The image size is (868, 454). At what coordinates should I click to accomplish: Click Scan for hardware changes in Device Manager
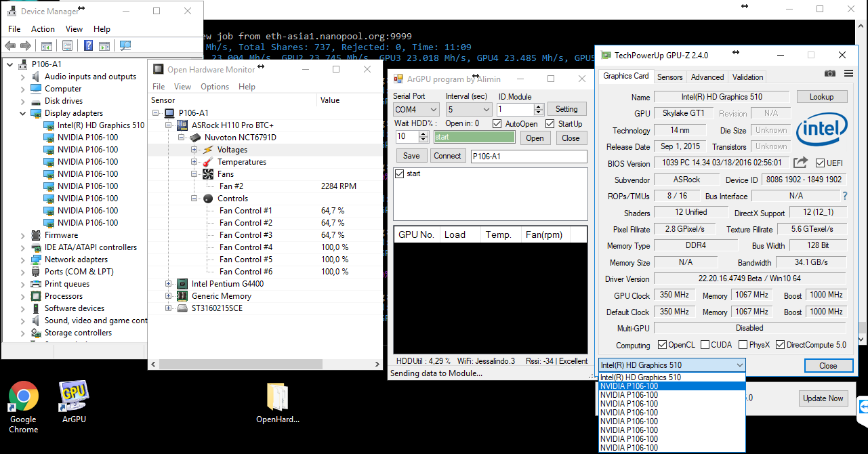[x=125, y=45]
